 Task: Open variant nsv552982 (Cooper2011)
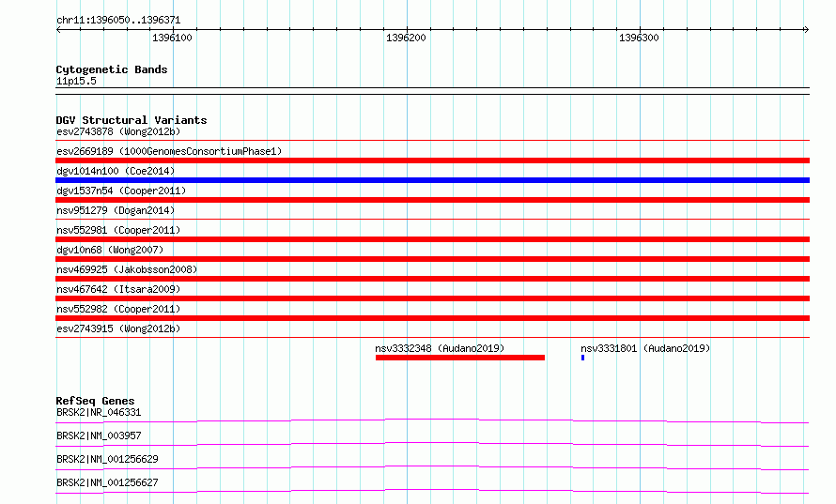pyautogui.click(x=118, y=309)
